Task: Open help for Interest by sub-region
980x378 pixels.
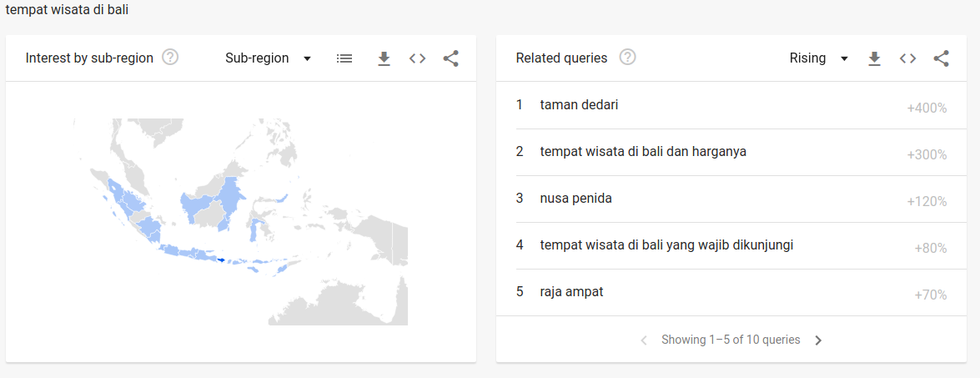Action: [170, 58]
